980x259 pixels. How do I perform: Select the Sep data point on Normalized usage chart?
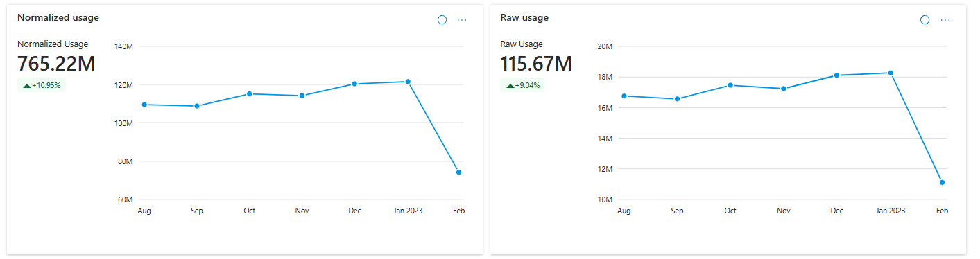(197, 106)
